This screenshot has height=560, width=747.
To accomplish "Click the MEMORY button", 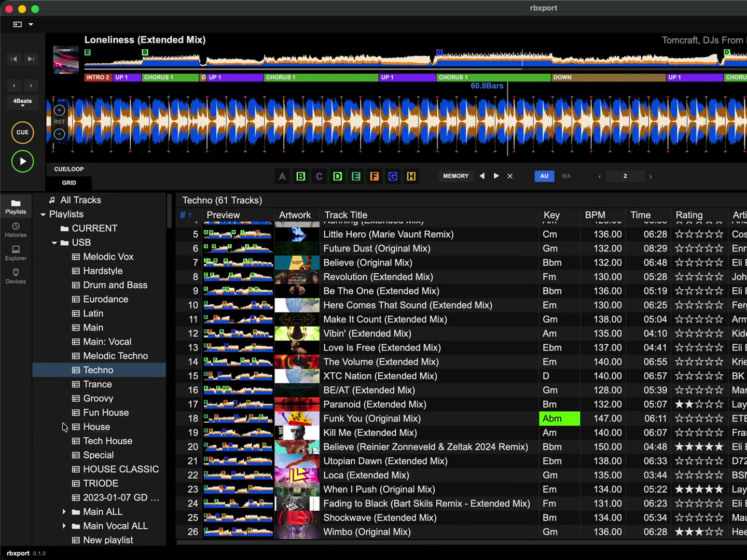I will click(x=455, y=176).
